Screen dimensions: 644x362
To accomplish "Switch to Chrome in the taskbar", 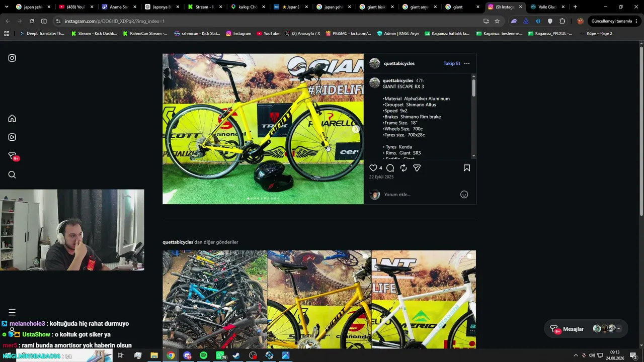I will point(171,355).
